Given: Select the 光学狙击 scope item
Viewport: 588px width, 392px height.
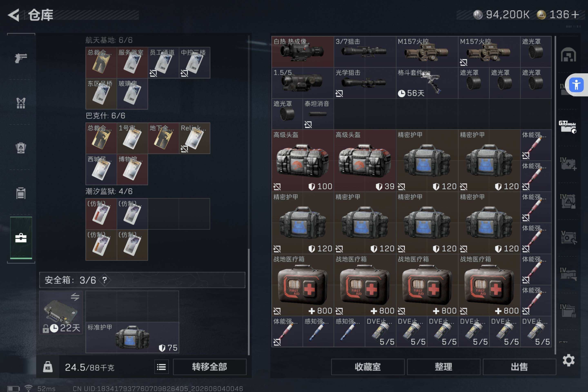Looking at the screenshot, I should click(365, 83).
